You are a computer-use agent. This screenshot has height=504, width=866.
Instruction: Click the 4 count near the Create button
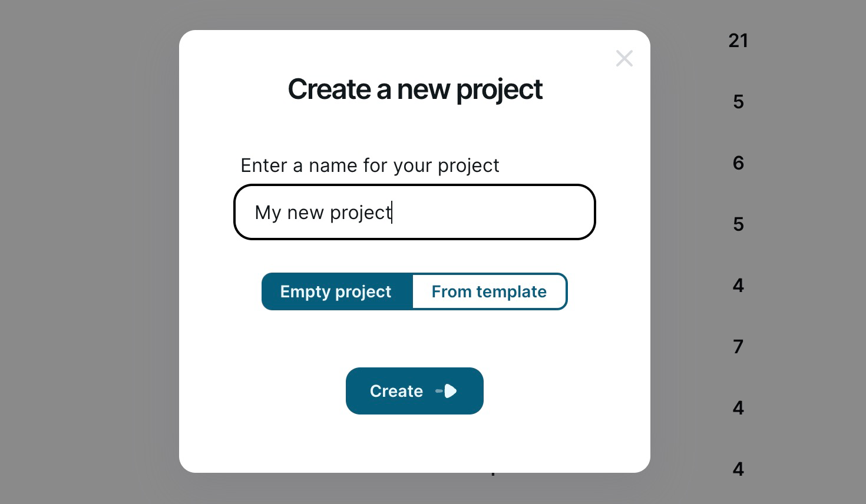(738, 408)
